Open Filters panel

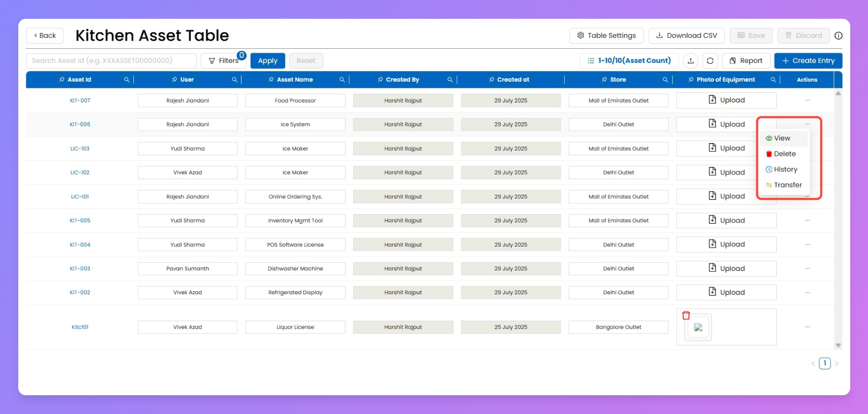tap(224, 61)
